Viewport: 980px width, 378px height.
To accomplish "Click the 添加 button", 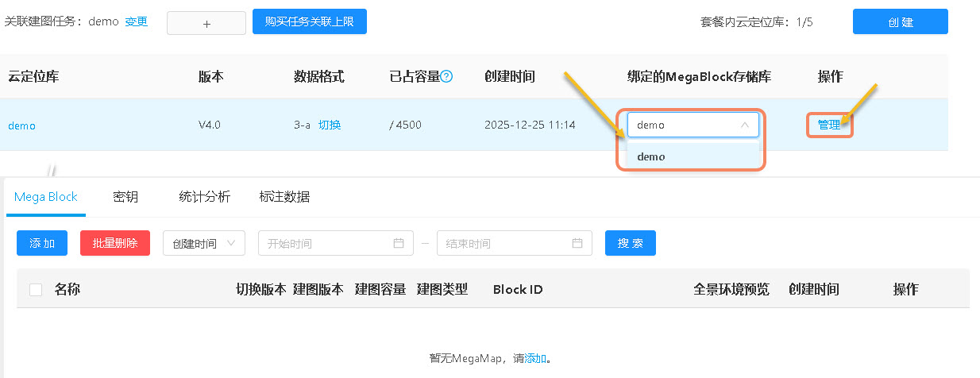I will coord(42,243).
